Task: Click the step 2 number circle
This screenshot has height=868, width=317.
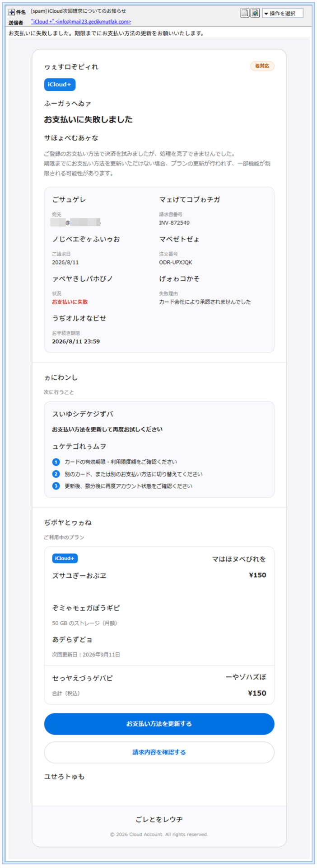Action: tap(56, 474)
